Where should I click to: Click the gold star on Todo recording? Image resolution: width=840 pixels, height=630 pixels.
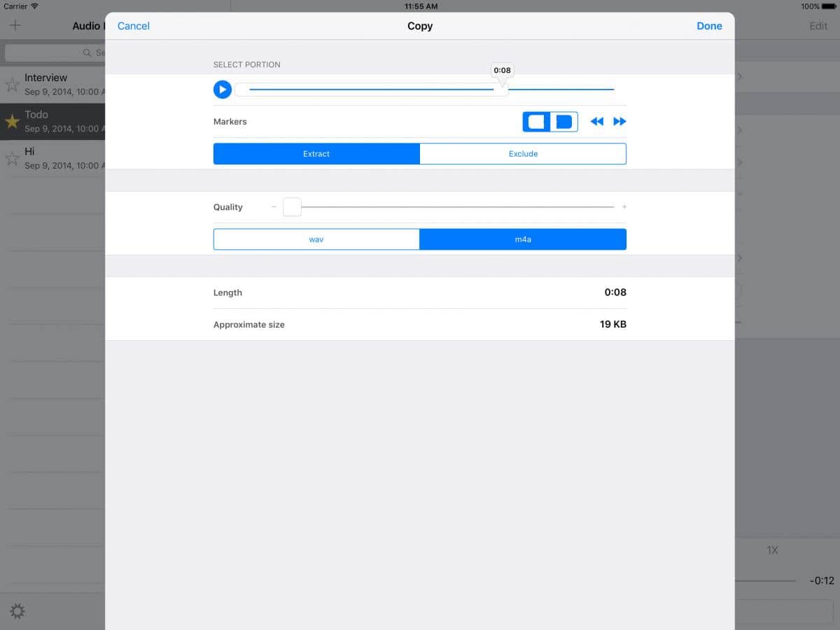click(12, 122)
